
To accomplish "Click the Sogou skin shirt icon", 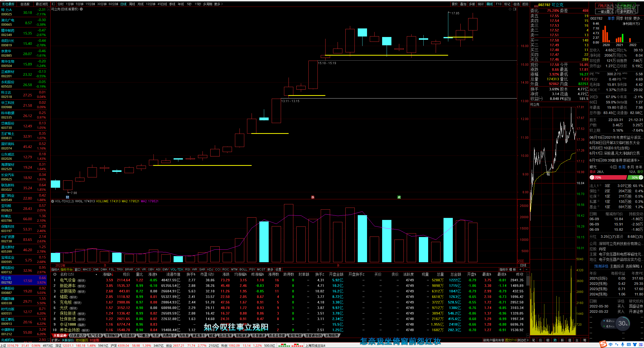I will click(x=635, y=344).
